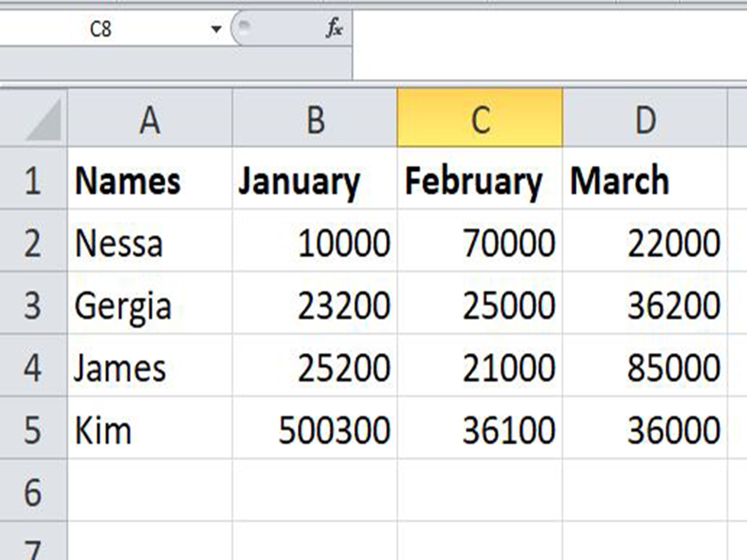Click the Names header cell

tap(150, 180)
